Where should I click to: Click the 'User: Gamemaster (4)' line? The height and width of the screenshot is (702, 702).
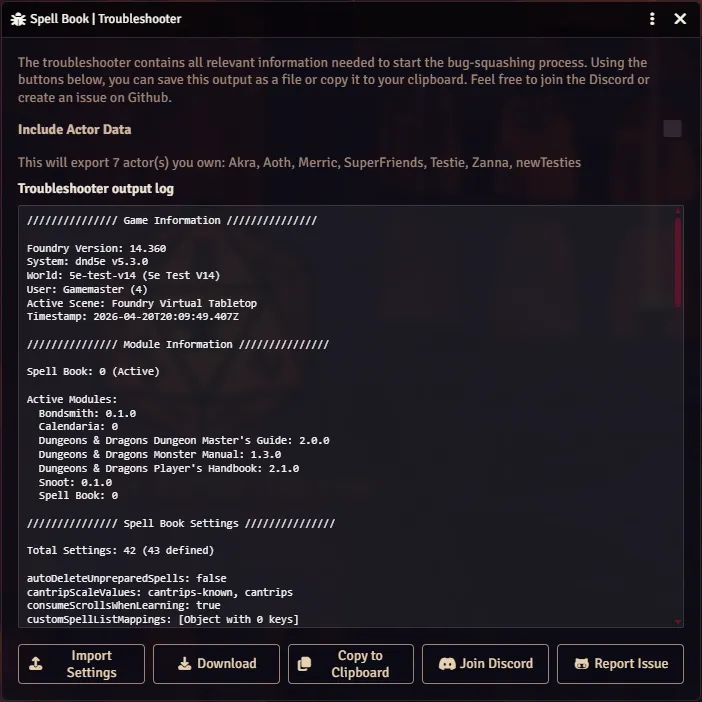(x=87, y=289)
